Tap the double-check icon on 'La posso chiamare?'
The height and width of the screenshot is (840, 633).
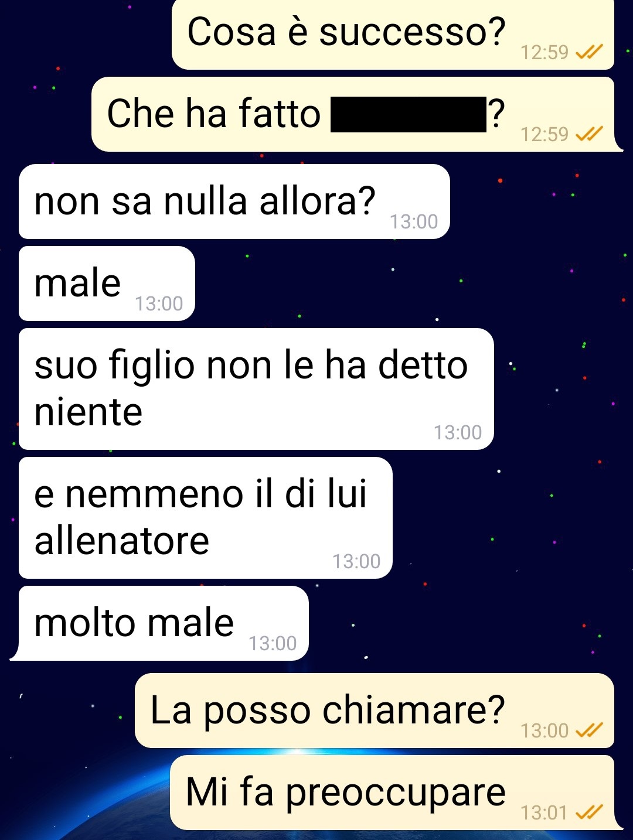pyautogui.click(x=589, y=730)
